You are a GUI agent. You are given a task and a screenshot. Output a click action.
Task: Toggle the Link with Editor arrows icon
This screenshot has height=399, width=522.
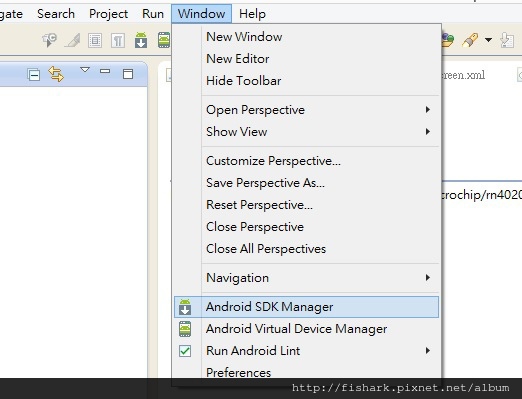pos(56,74)
